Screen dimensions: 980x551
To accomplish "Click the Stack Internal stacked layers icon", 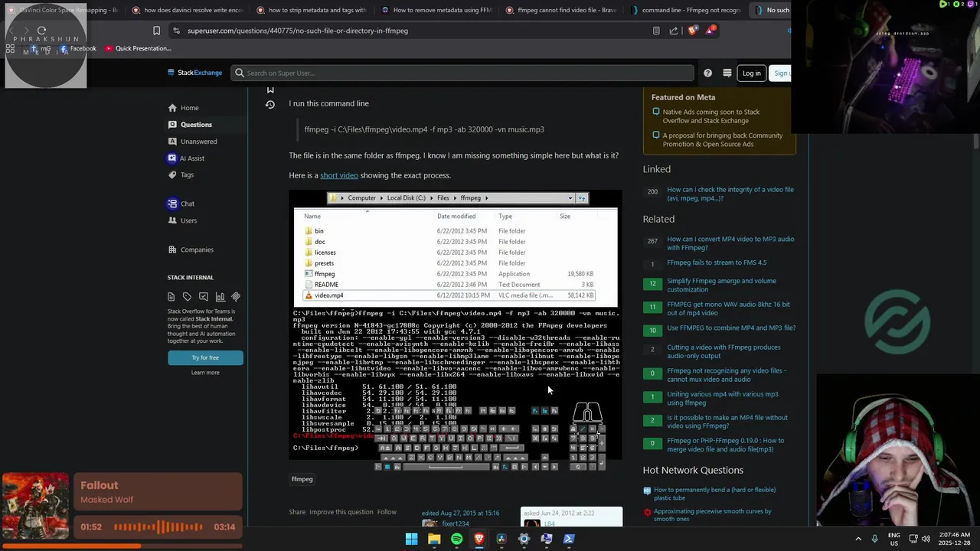I will (236, 297).
